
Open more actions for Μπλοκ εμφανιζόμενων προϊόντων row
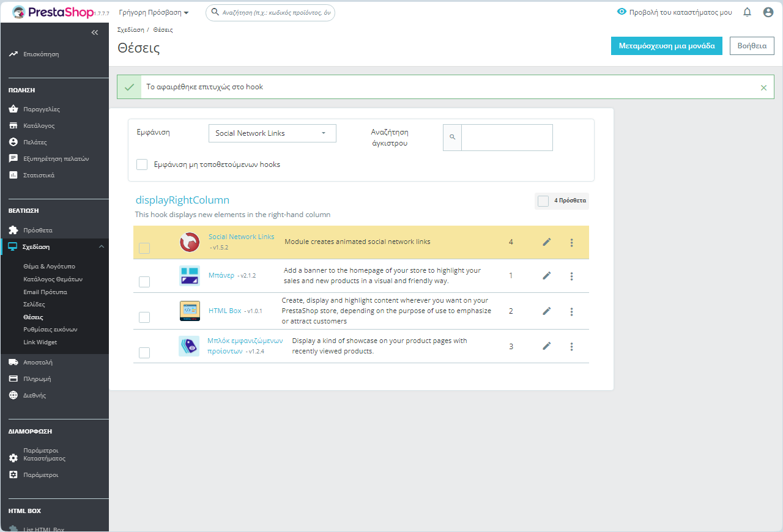(x=572, y=346)
